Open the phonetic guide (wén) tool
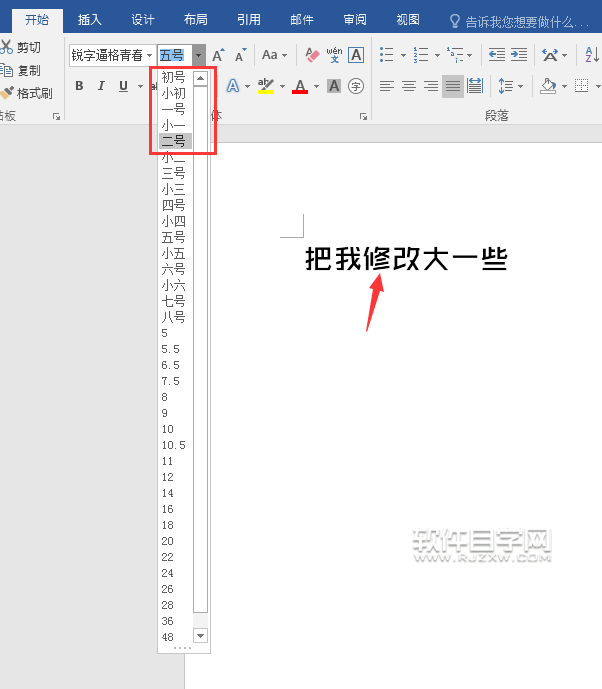The height and width of the screenshot is (689, 602). click(334, 55)
